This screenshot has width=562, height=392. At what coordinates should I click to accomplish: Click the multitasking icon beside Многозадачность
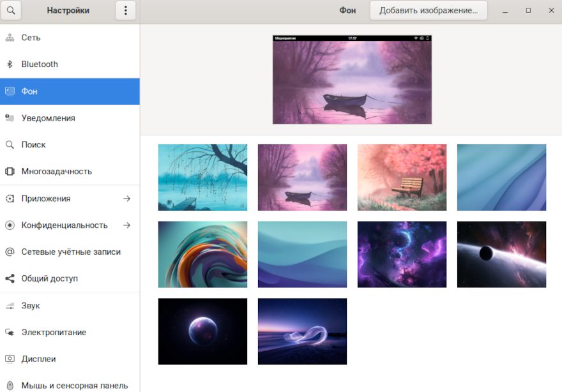(10, 172)
